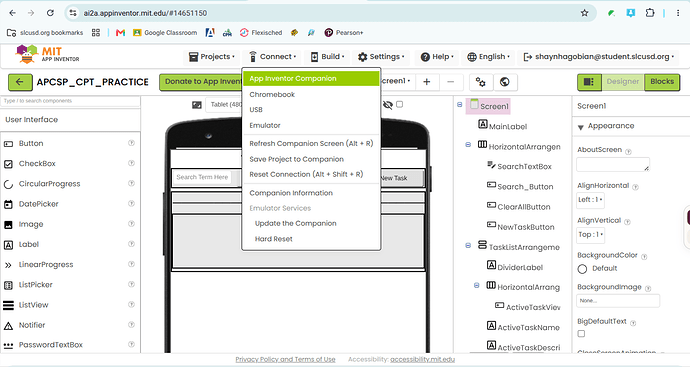Select the Button component in palette
Screen dimensions: 690x367
point(31,143)
